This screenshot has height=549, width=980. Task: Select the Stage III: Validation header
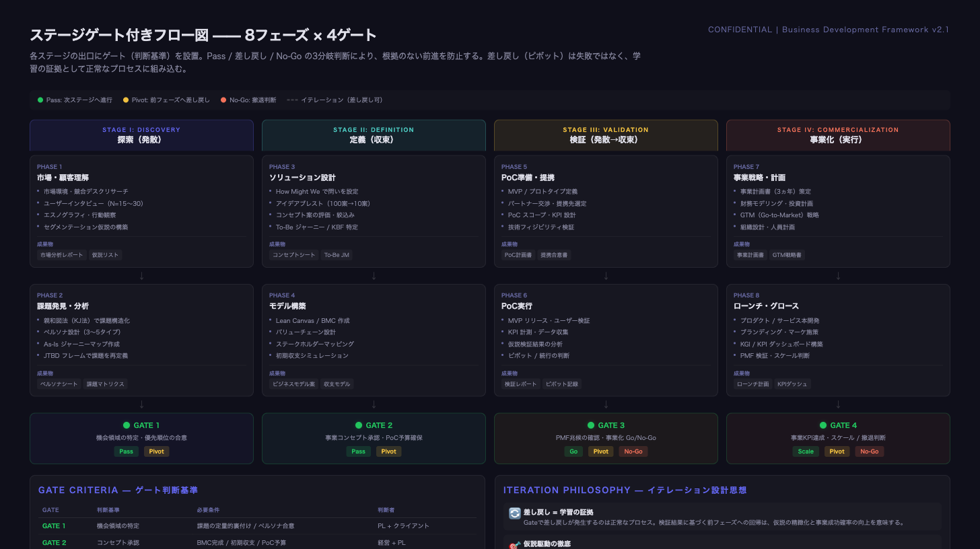point(606,135)
